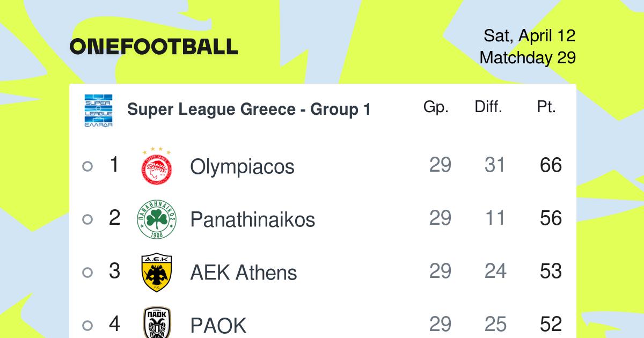Screen dimensions: 644x338
Task: Open the Olympiacos team name
Action: click(x=242, y=167)
